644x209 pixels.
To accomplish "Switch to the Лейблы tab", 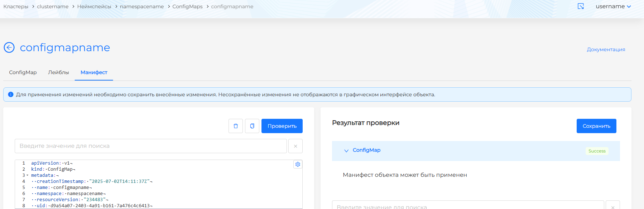I will point(58,72).
